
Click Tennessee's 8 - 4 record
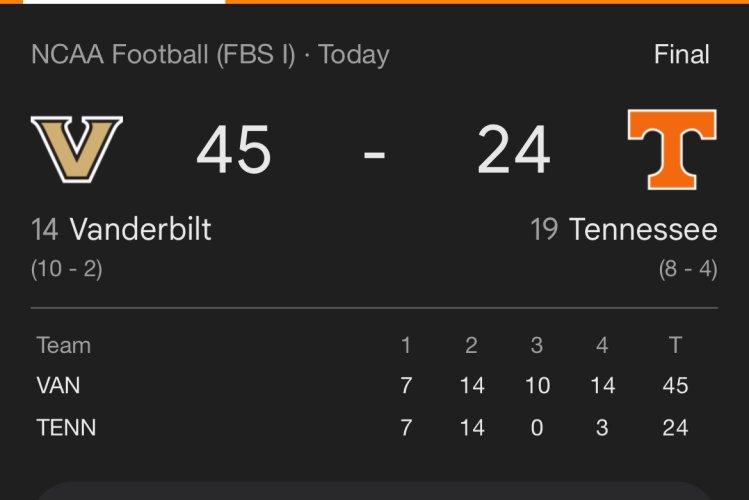coord(688,269)
